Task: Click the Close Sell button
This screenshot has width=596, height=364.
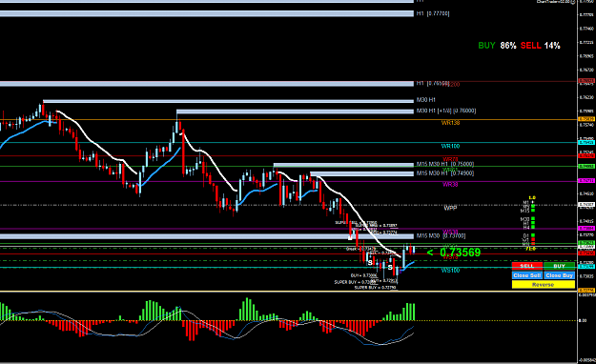Action: coord(526,275)
